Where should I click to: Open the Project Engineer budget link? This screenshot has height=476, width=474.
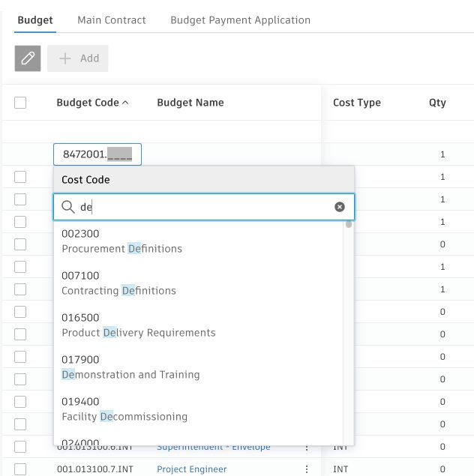191,469
